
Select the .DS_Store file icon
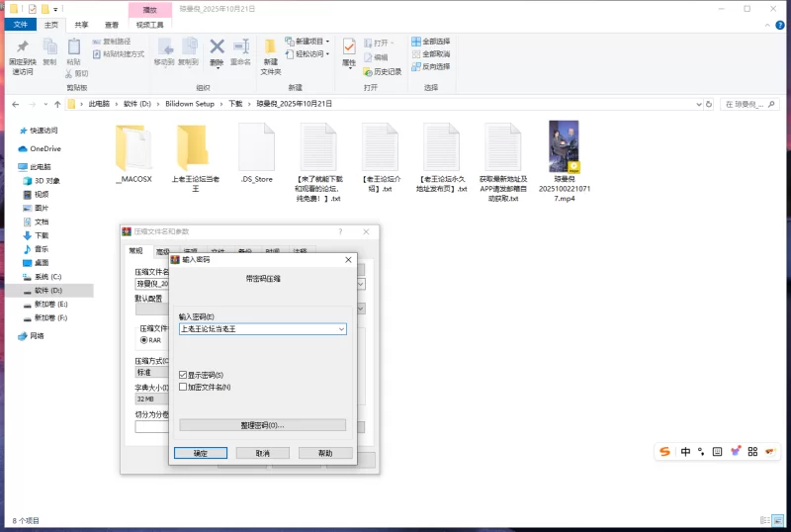pos(256,146)
